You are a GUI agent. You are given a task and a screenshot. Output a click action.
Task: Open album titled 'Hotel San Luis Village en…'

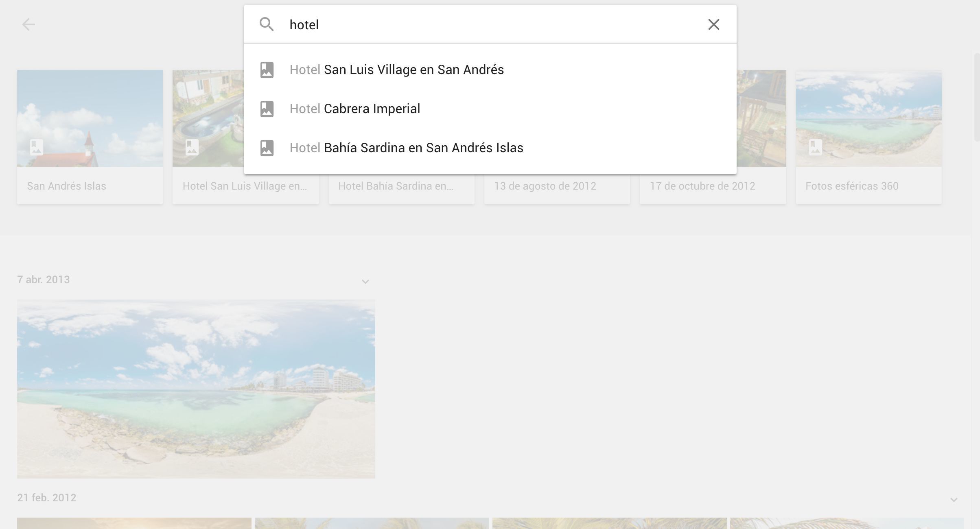(245, 186)
